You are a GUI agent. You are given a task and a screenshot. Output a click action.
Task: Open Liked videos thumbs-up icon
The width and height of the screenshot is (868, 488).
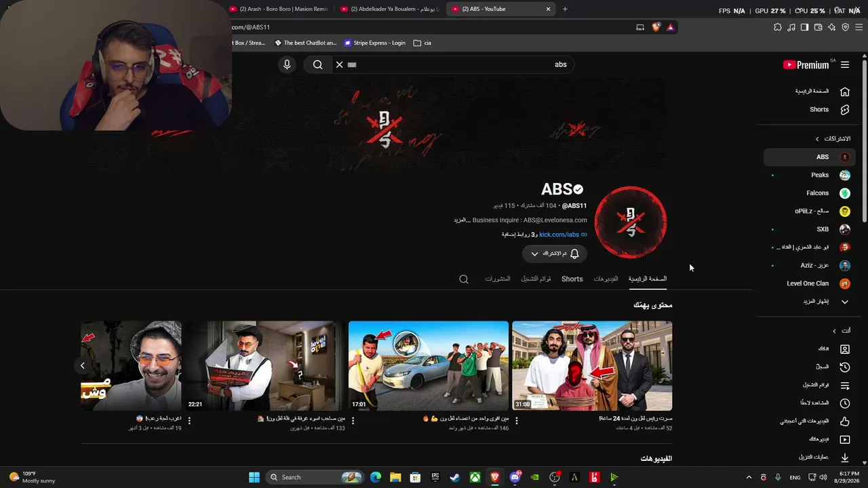coord(845,421)
